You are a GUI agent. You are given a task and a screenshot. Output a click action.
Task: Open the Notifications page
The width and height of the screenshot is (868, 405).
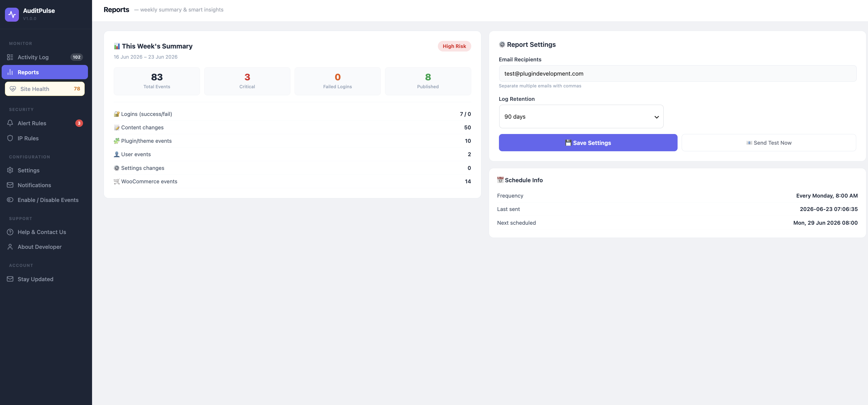point(45,185)
